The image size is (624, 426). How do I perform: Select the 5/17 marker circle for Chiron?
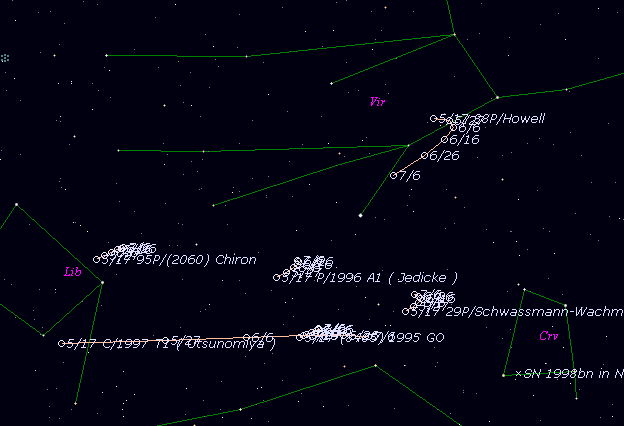coord(97,259)
